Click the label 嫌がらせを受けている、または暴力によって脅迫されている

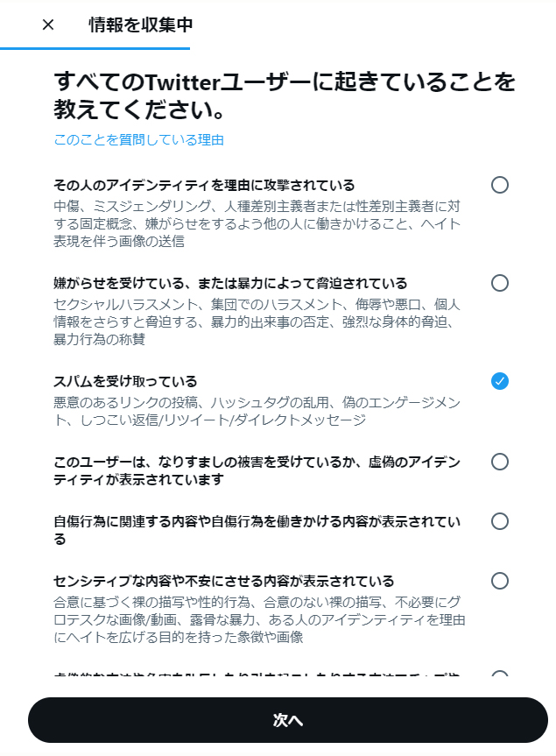[x=230, y=283]
